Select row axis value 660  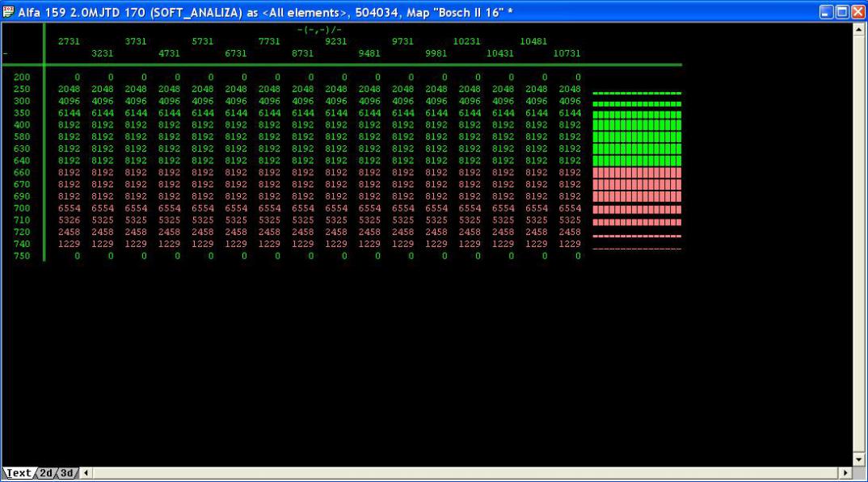tap(22, 173)
